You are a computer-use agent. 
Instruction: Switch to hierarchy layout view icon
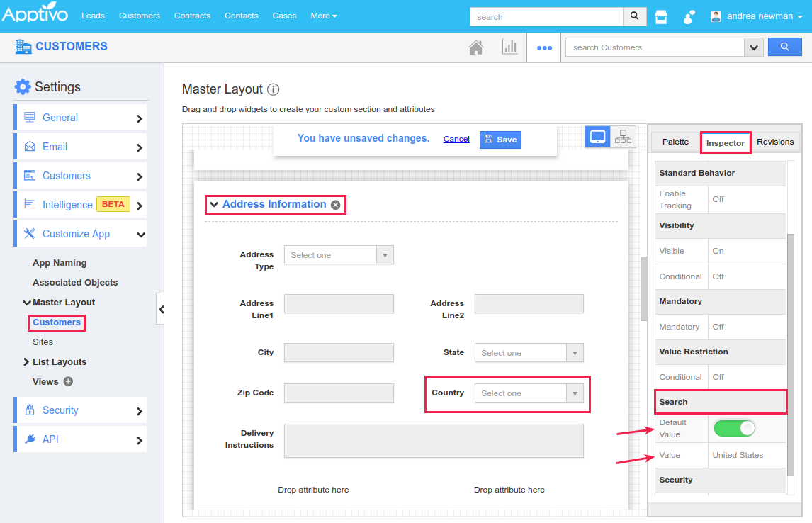pyautogui.click(x=624, y=137)
